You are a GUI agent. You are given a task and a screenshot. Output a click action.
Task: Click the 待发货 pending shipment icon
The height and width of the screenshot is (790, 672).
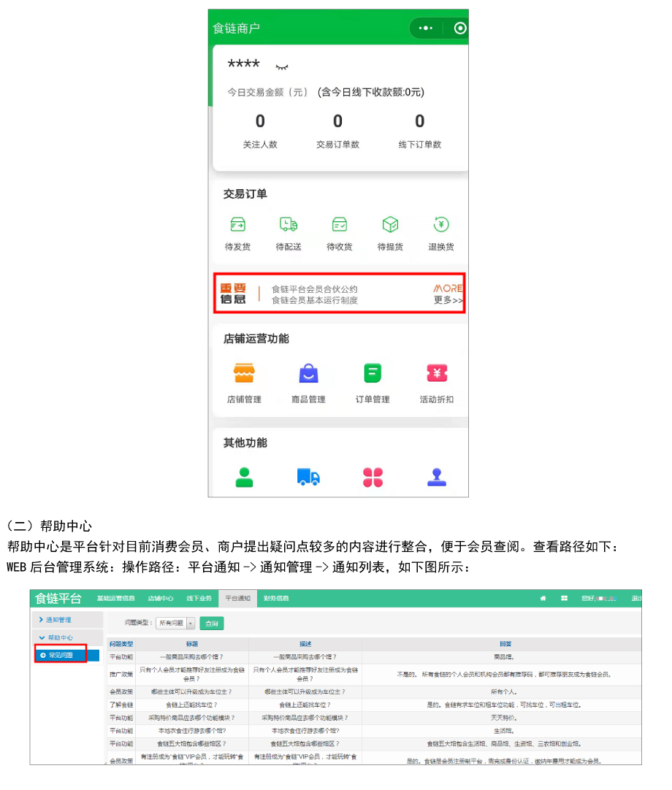(237, 225)
